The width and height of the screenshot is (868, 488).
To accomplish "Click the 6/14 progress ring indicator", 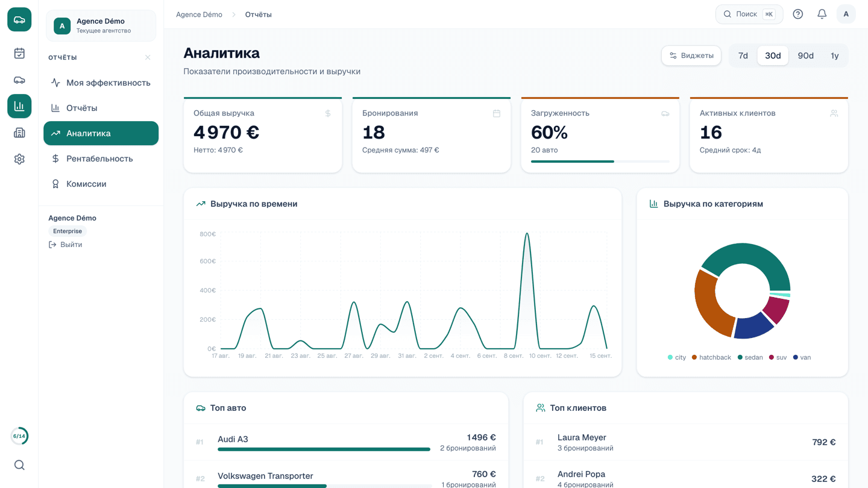I will 19,436.
